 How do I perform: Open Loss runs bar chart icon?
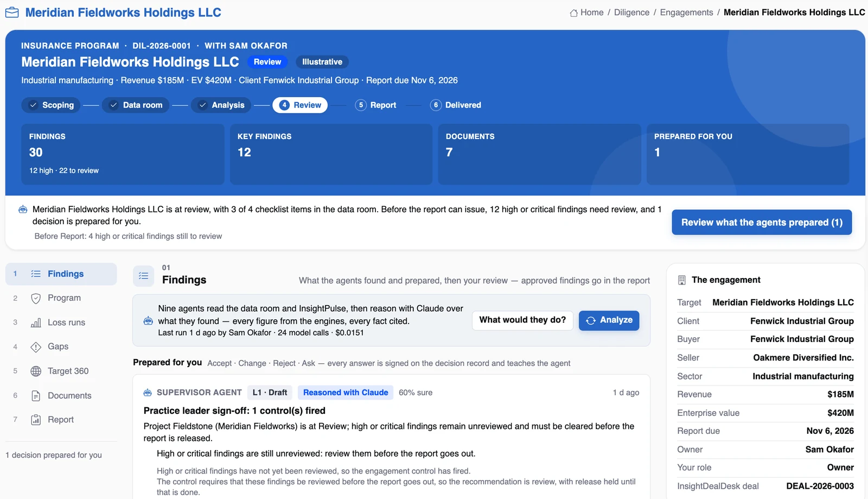[x=36, y=323]
